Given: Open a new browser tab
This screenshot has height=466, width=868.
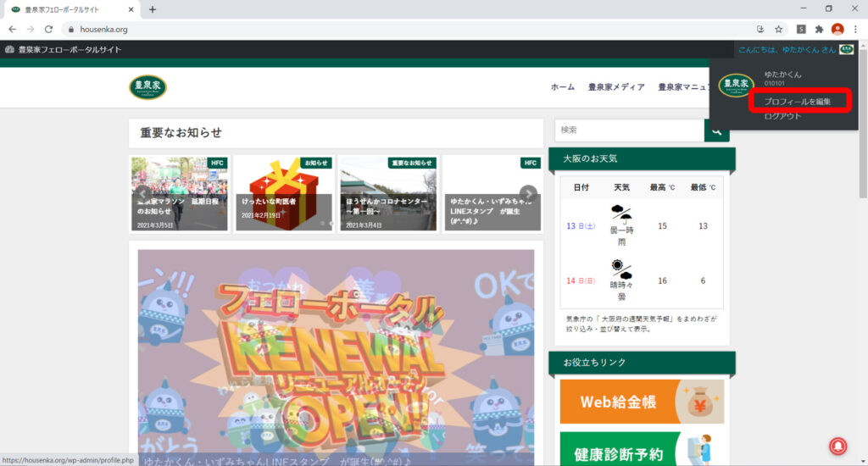Looking at the screenshot, I should pyautogui.click(x=153, y=9).
